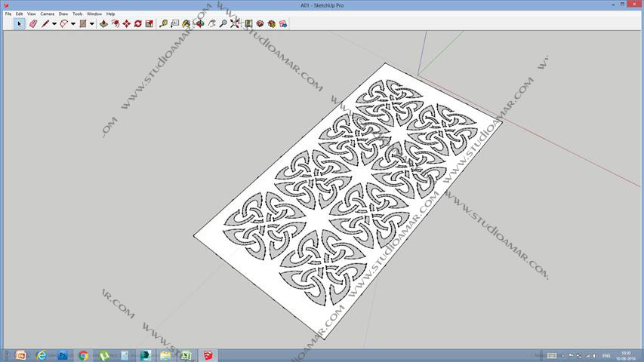
Task: Select the Line pencil tool
Action: pyautogui.click(x=45, y=24)
